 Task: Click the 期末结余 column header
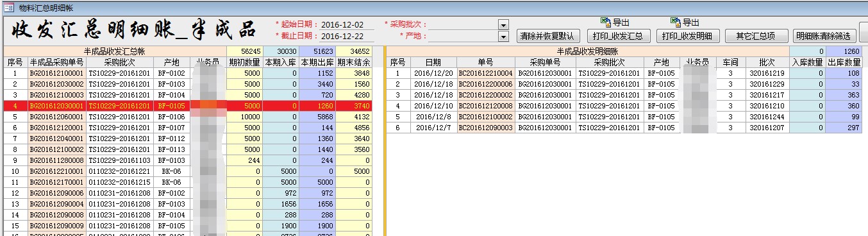pos(354,62)
